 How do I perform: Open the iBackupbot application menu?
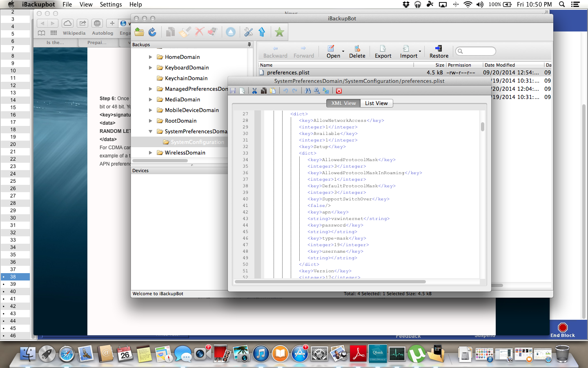[38, 4]
